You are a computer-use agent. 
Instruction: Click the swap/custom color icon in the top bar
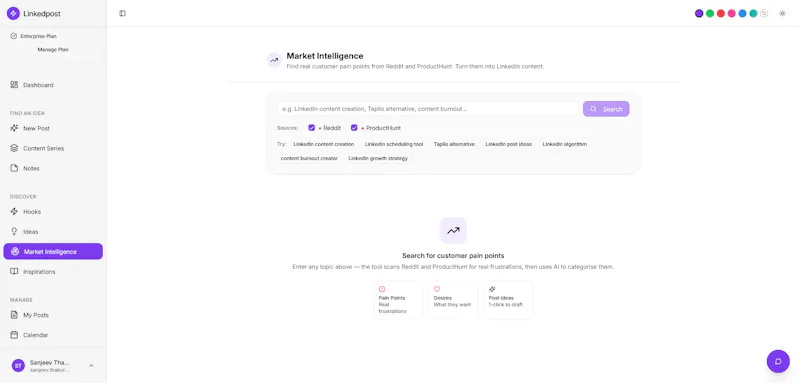pyautogui.click(x=764, y=14)
